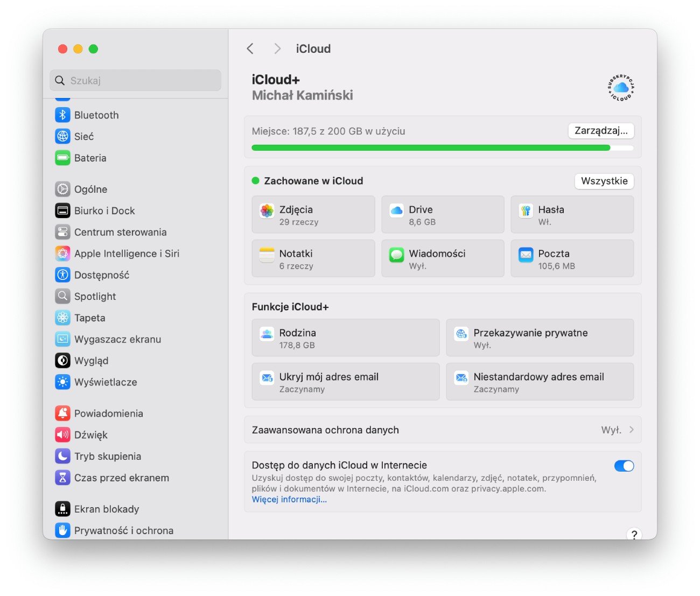Click the Hasła keys icon
The image size is (700, 596).
click(x=526, y=211)
